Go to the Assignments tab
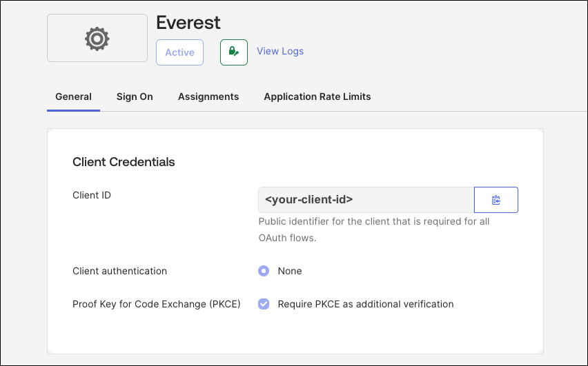 tap(208, 96)
